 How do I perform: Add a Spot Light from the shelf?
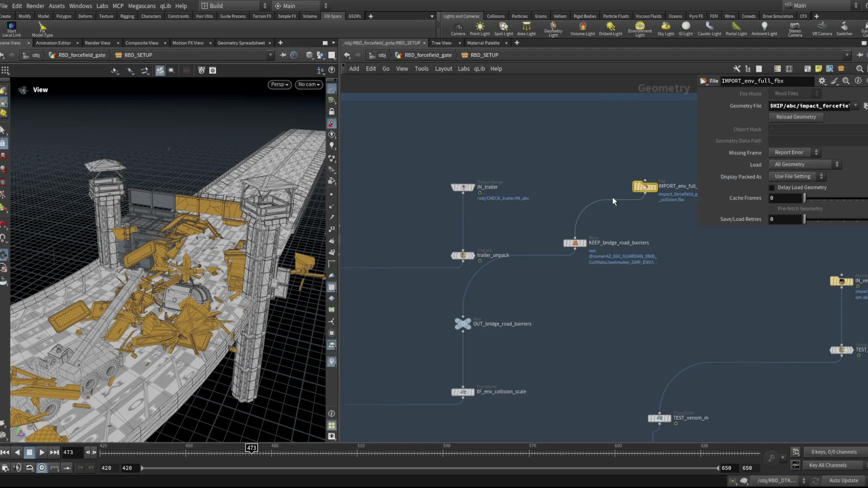click(x=503, y=29)
